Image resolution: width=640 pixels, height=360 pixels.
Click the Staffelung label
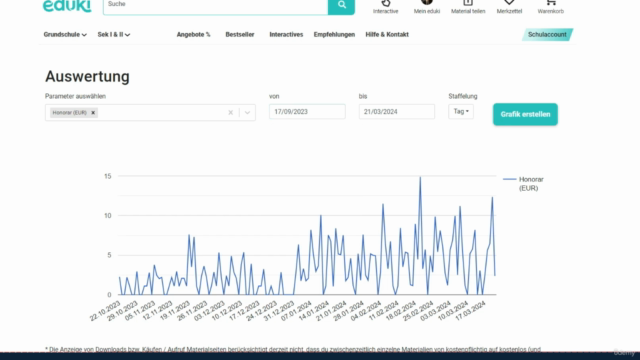point(463,96)
